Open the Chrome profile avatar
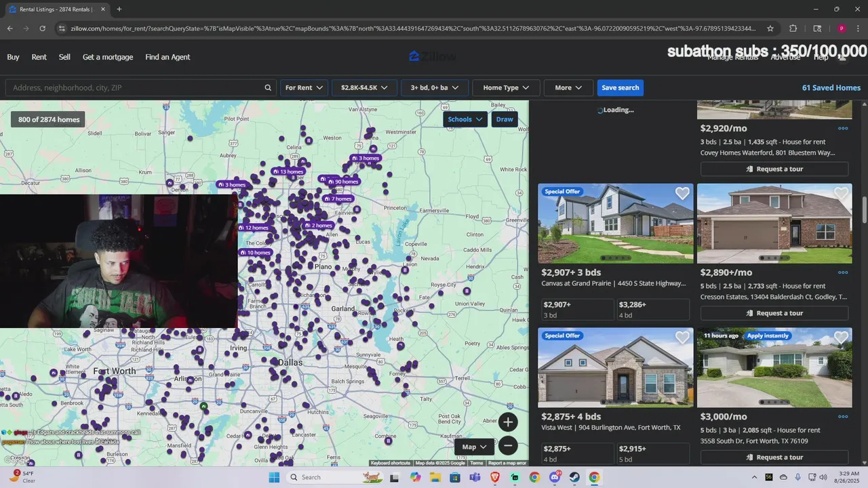This screenshot has height=488, width=868. coord(842,28)
